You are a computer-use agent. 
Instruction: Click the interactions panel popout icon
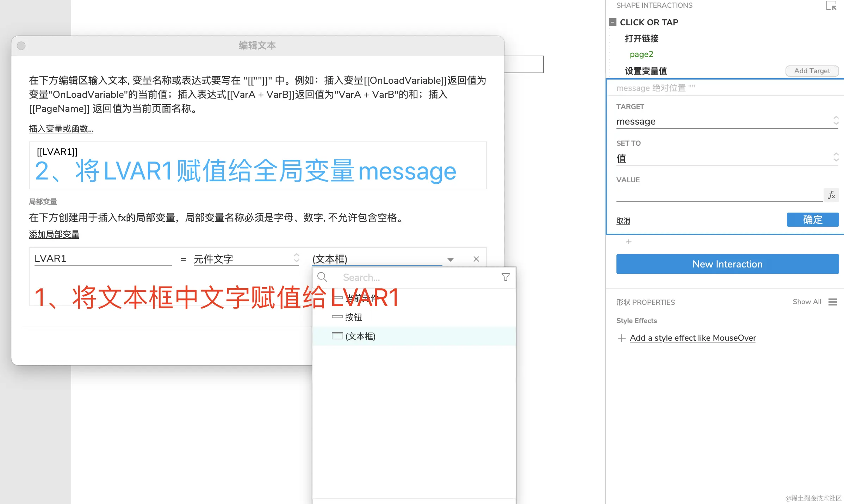(x=831, y=6)
